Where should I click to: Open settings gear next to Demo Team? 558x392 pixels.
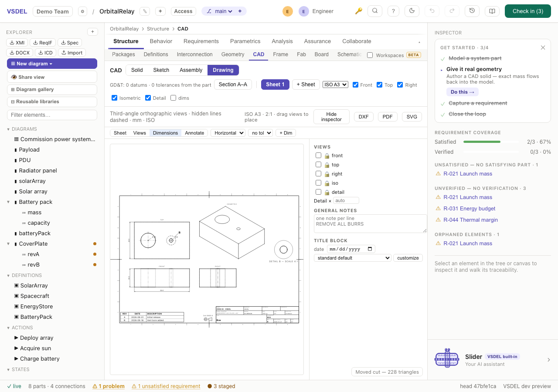click(x=82, y=11)
